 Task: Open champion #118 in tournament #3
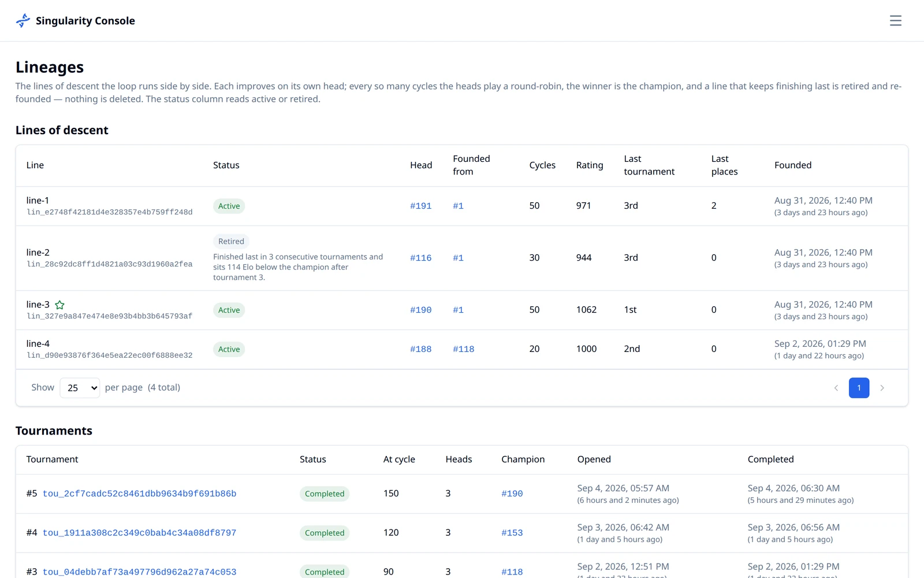point(512,572)
